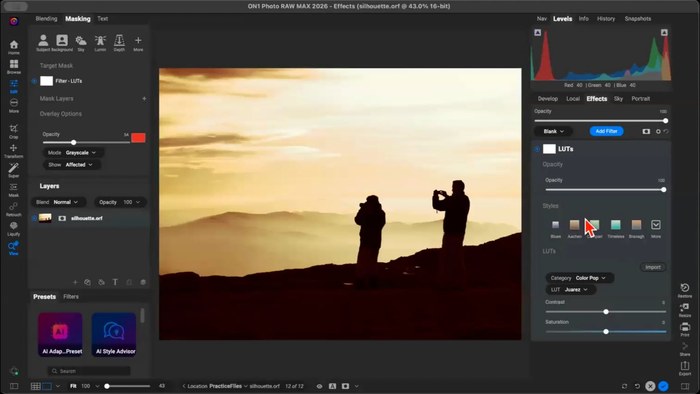This screenshot has width=700, height=394.
Task: Open the LUT Juarez dropdown
Action: click(x=570, y=290)
